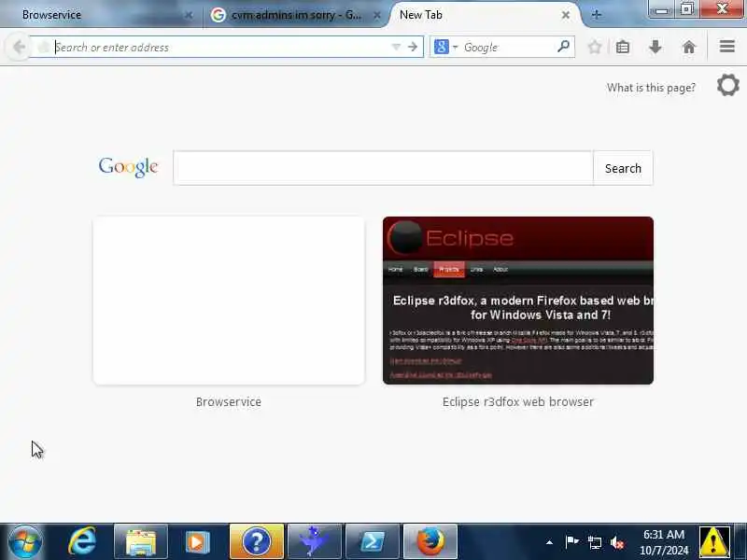Close the cvm admins im sorry tab
Image resolution: width=747 pixels, height=560 pixels.
tap(377, 15)
